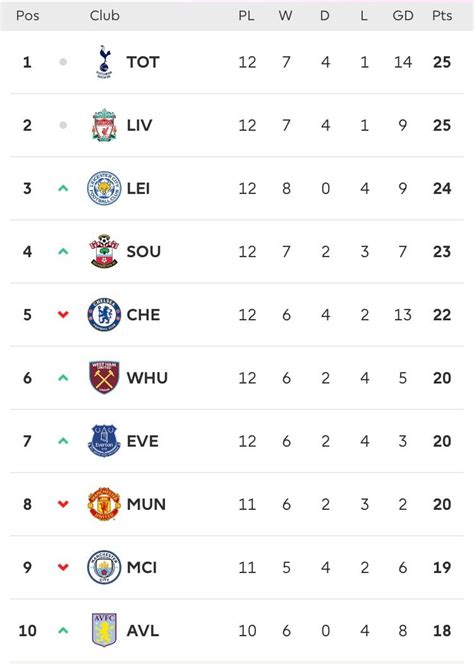Click the Manchester City badge
The height and width of the screenshot is (664, 474).
(x=104, y=567)
